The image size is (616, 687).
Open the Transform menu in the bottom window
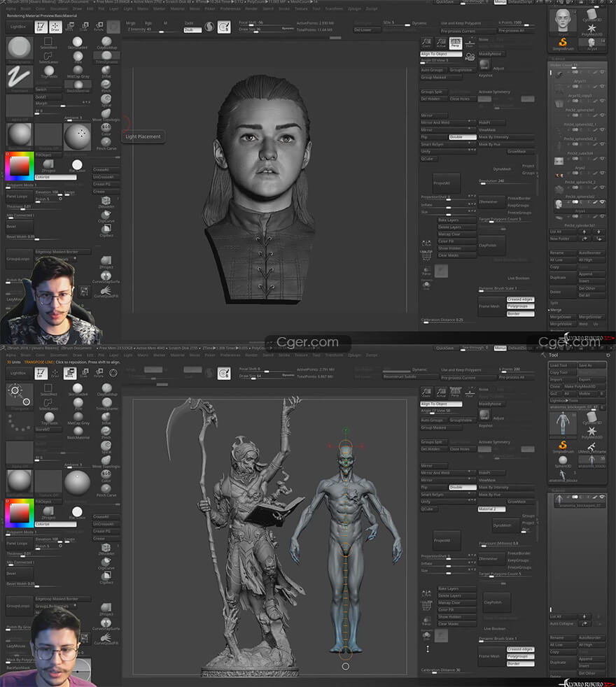(x=334, y=355)
